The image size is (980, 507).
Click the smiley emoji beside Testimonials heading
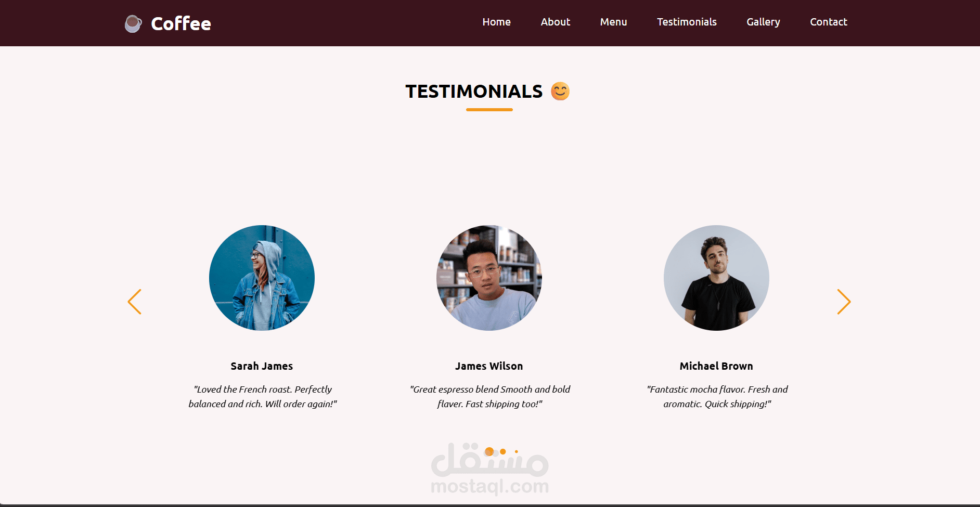tap(560, 91)
